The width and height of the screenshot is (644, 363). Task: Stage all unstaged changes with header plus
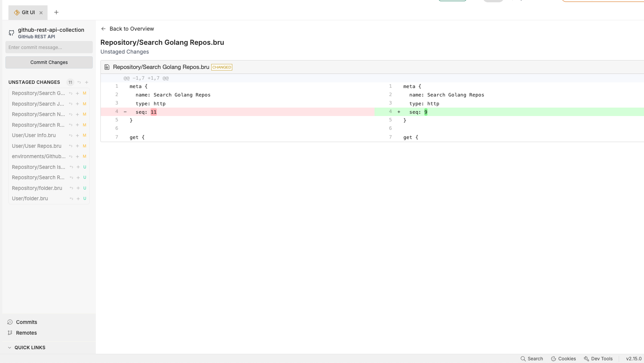point(87,82)
